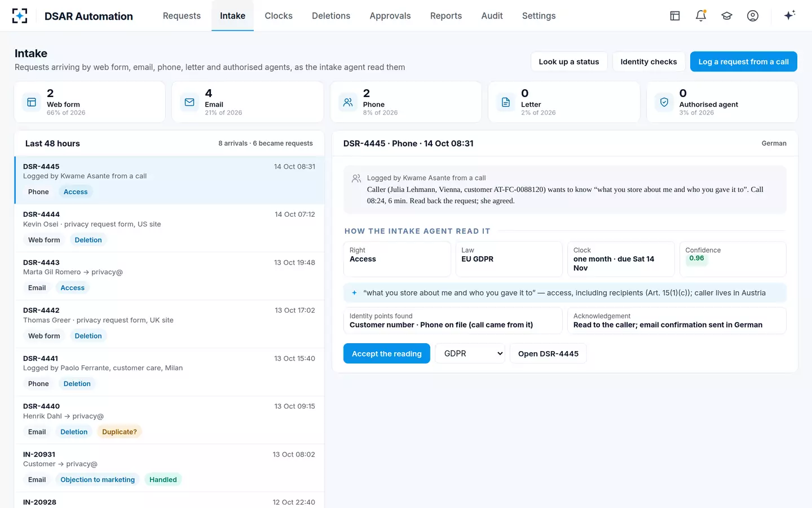Go to the Reports tab
The image size is (812, 508).
(x=446, y=16)
